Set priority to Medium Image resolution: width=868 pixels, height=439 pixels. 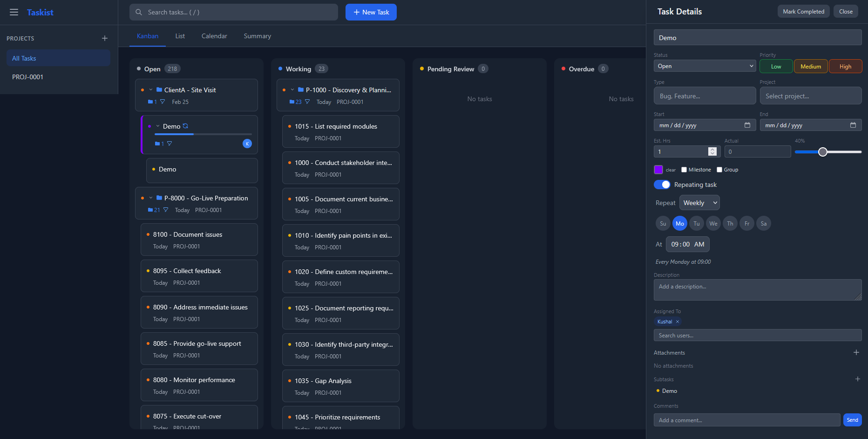(811, 67)
